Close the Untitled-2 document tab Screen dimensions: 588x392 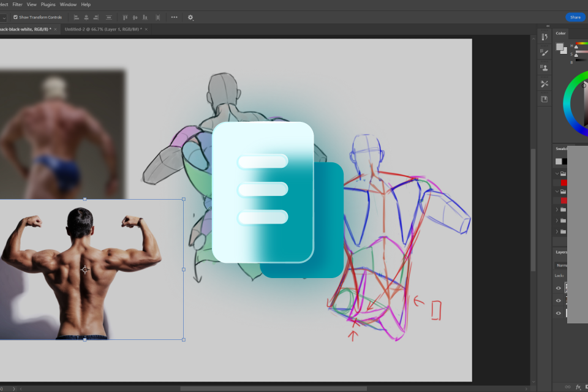146,29
